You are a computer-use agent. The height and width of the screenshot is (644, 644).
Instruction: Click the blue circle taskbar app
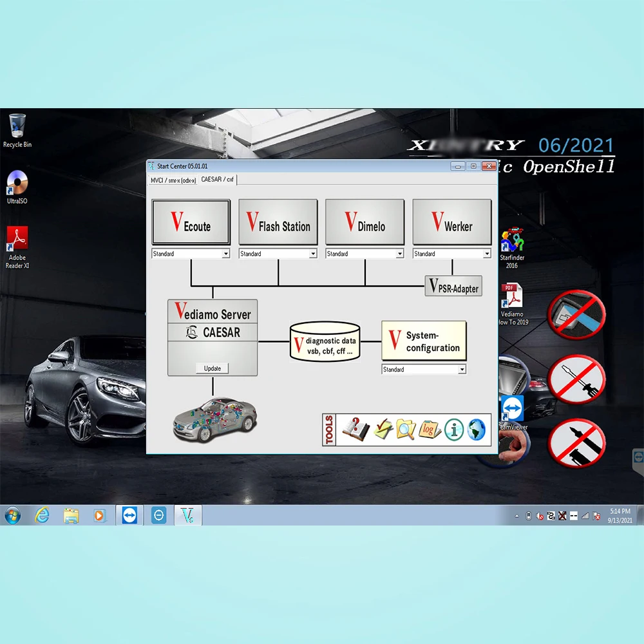(x=158, y=515)
